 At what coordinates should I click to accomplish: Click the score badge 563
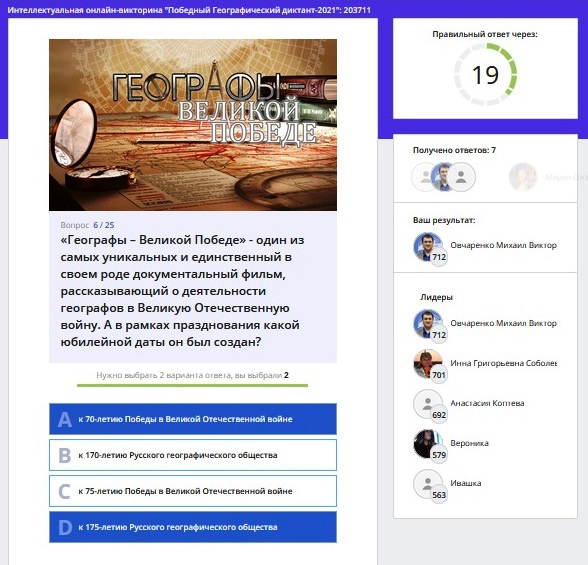click(439, 495)
